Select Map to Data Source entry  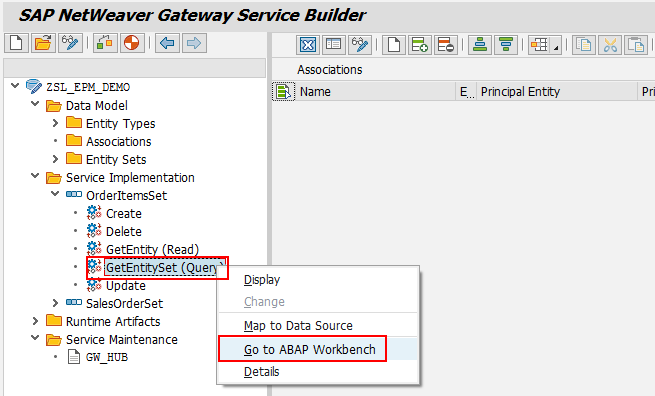tap(298, 325)
